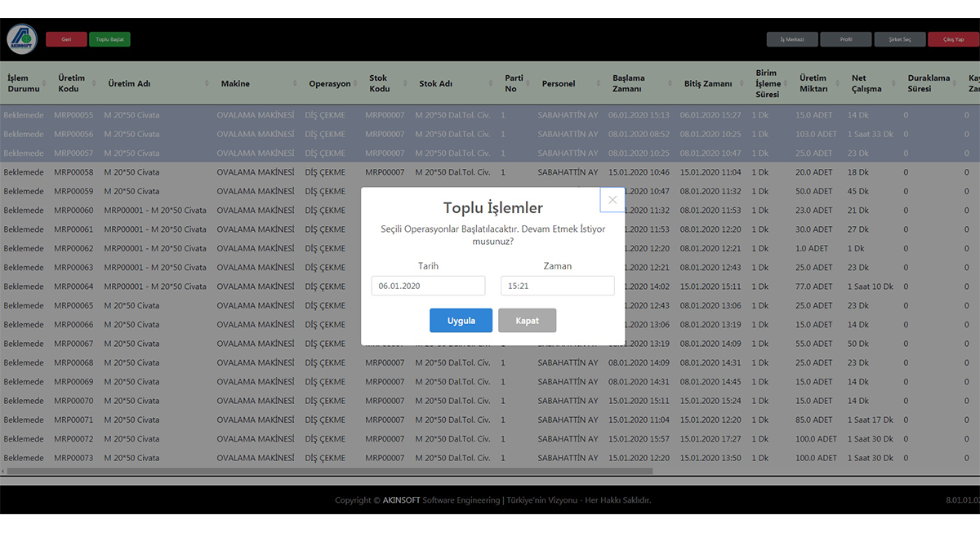Click the green Toplu Başlat button

click(109, 39)
